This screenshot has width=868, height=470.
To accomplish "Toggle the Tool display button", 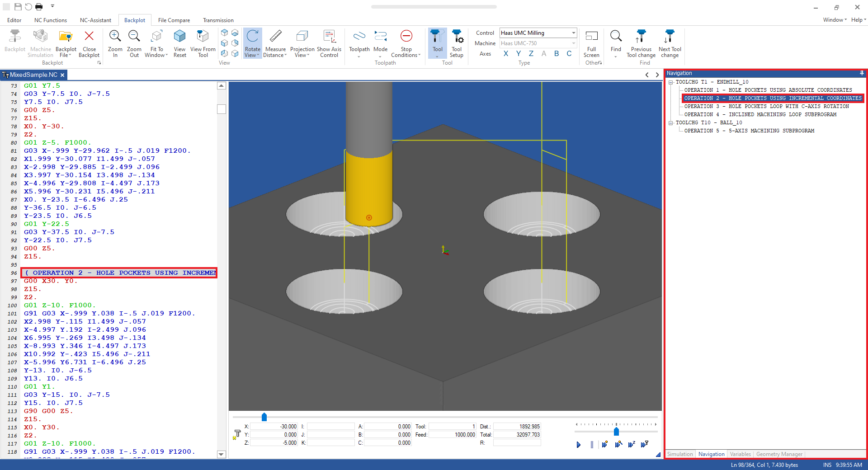I will pos(437,43).
